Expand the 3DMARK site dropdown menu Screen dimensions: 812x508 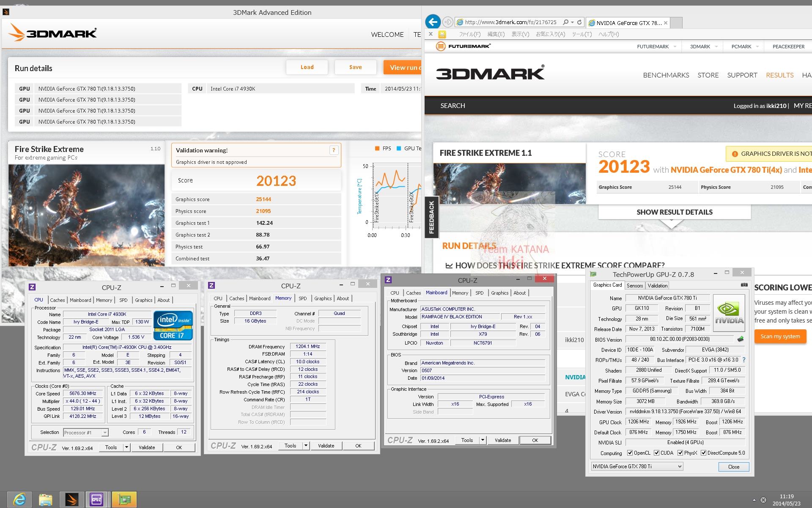tap(716, 47)
